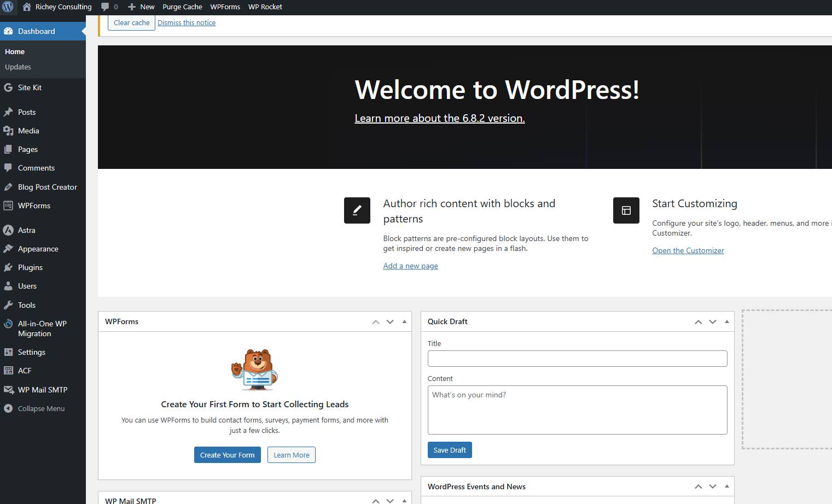Click the Richey Consulting site name
This screenshot has width=832, height=504.
63,7
